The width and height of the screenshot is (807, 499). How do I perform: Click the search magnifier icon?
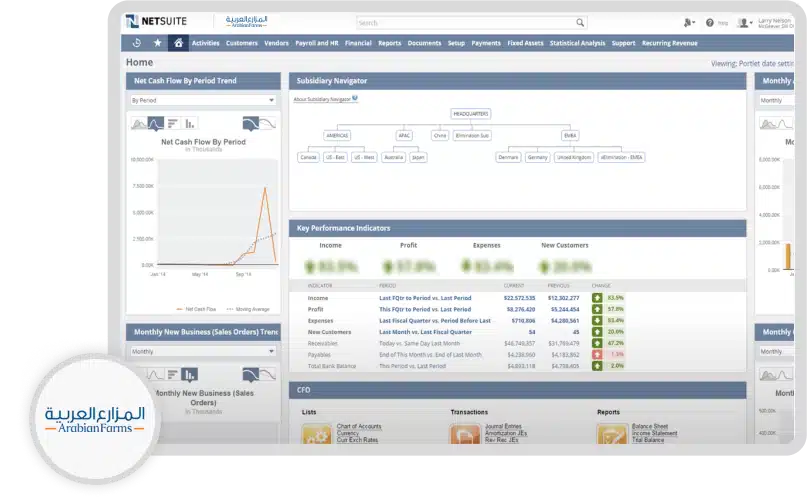pyautogui.click(x=580, y=22)
